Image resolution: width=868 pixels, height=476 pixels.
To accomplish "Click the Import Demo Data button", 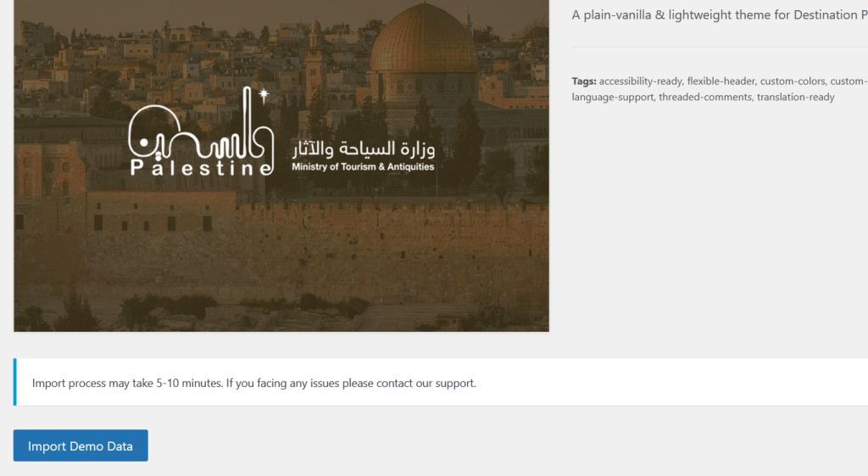I will 81,445.
